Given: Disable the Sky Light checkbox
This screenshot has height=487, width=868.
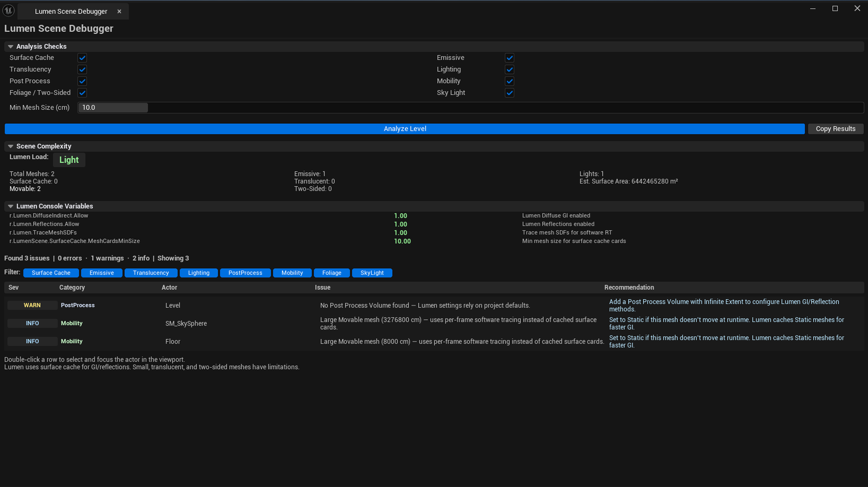Looking at the screenshot, I should click(509, 93).
